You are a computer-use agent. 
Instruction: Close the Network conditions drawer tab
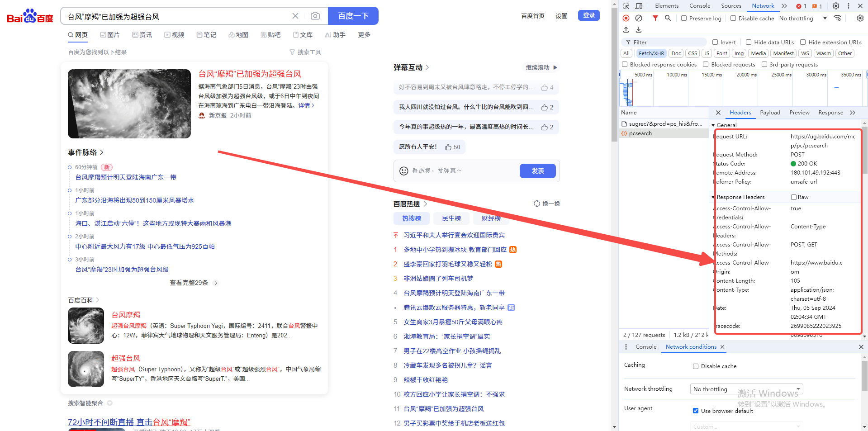[x=722, y=347]
